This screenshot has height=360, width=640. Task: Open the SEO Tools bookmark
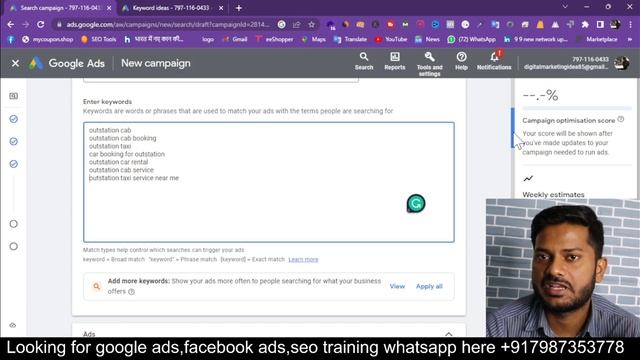tap(98, 40)
